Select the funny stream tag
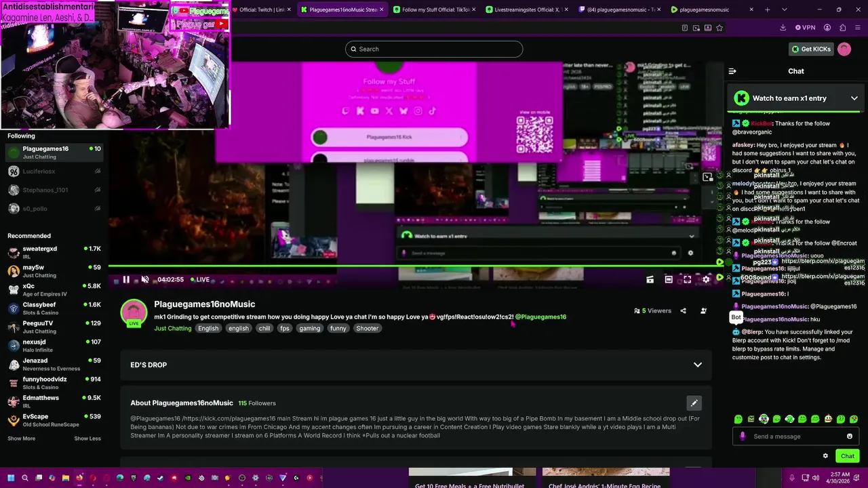The height and width of the screenshot is (488, 868). click(x=338, y=329)
